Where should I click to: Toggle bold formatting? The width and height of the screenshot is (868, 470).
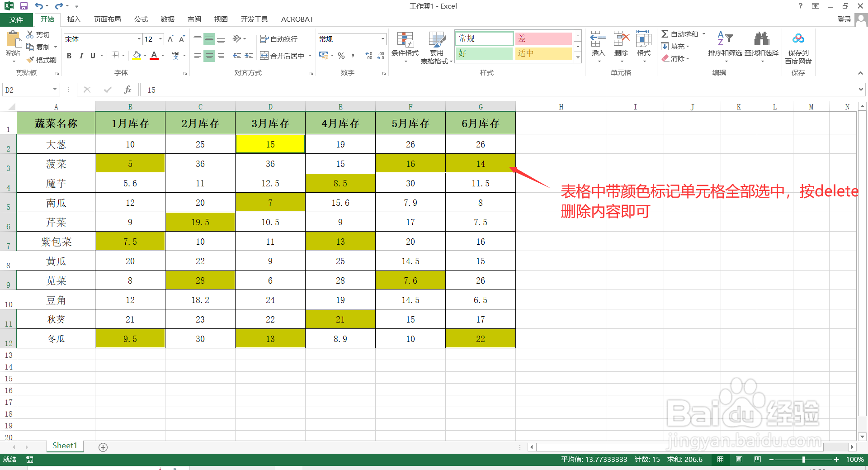click(69, 56)
